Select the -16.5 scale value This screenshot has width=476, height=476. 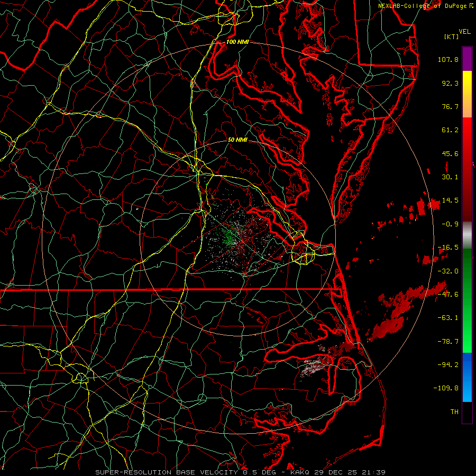pos(448,248)
